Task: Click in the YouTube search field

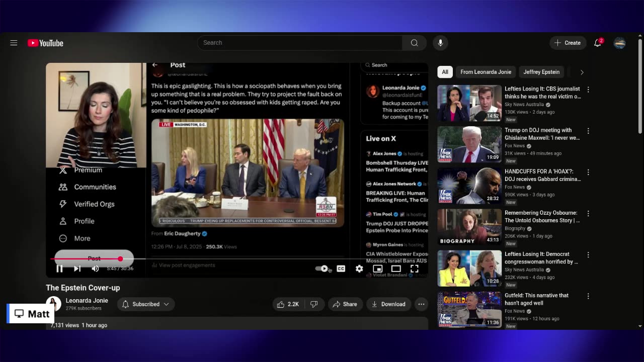Action: pos(300,43)
